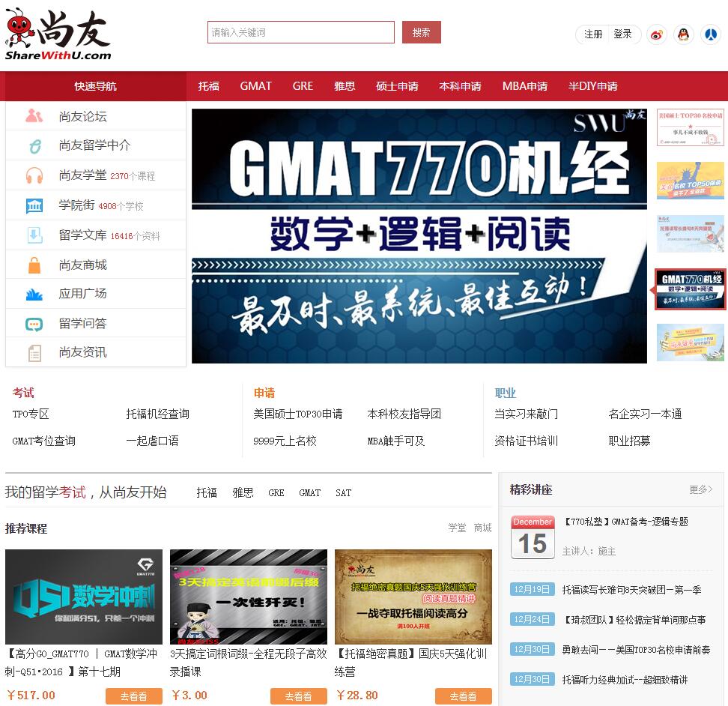Focus the keyword search input field

click(x=301, y=32)
